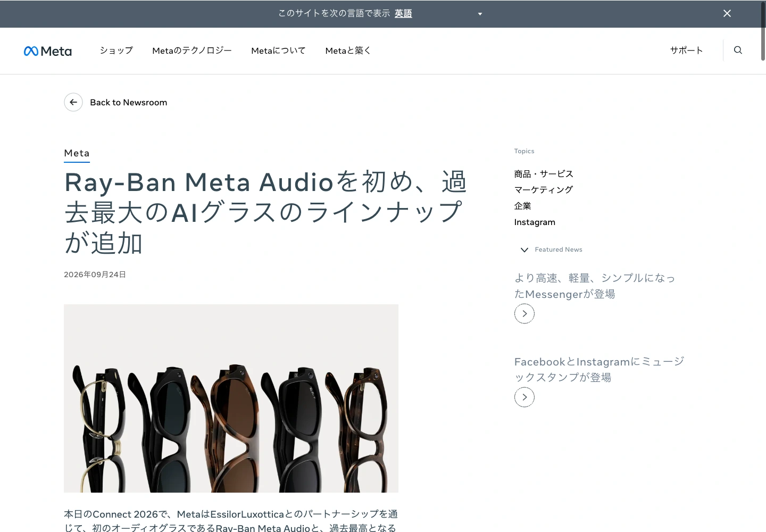This screenshot has height=532, width=766.
Task: Click the Ray-Ban Meta Audio article headline
Action: (x=265, y=213)
